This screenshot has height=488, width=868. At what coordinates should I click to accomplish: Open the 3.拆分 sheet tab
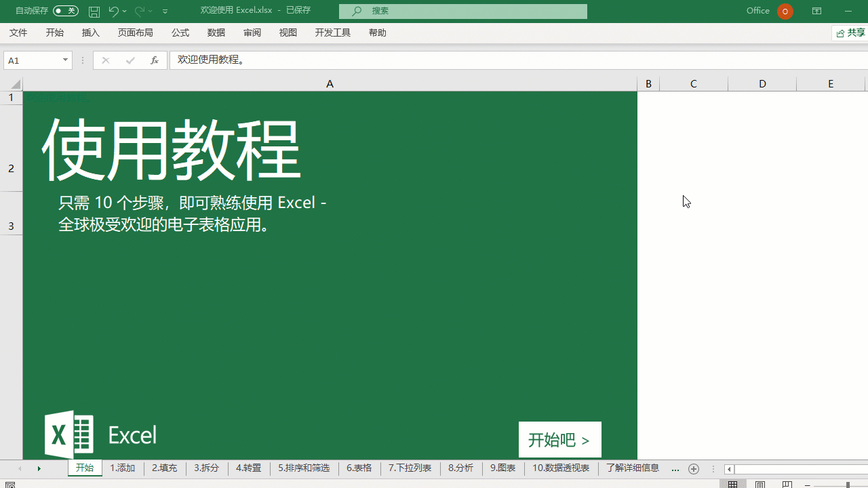coord(207,468)
